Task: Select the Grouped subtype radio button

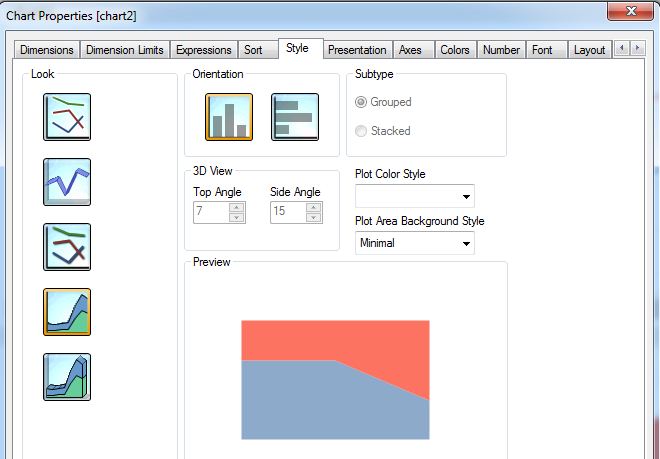Action: tap(362, 102)
